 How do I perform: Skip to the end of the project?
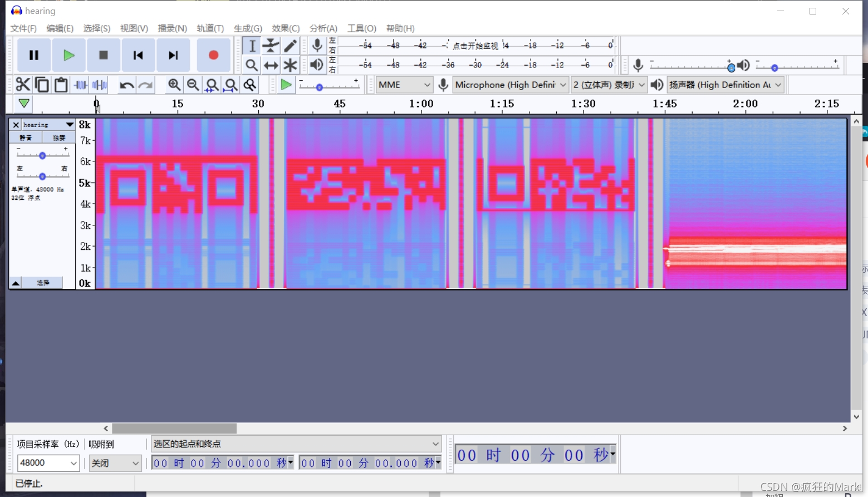[x=173, y=55]
